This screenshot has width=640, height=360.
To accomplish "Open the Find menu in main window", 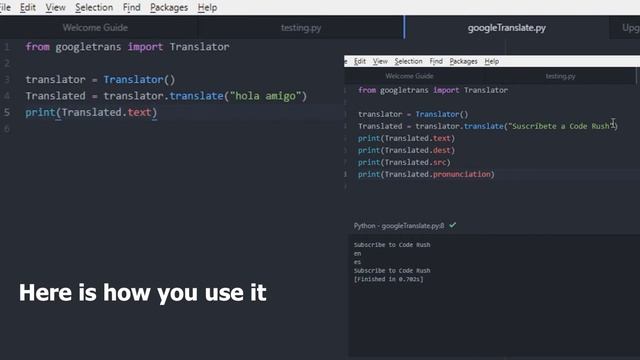I will point(131,7).
